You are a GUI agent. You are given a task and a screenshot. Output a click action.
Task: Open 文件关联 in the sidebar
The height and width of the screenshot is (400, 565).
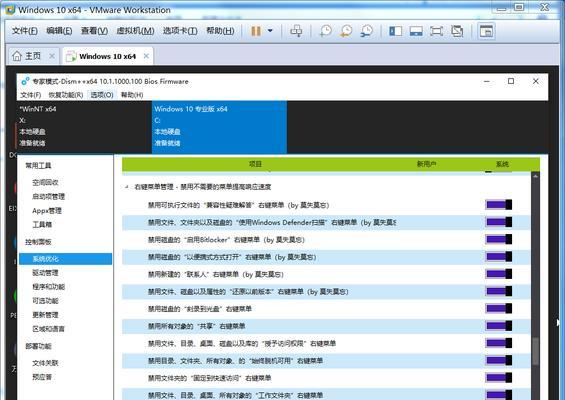(45, 363)
